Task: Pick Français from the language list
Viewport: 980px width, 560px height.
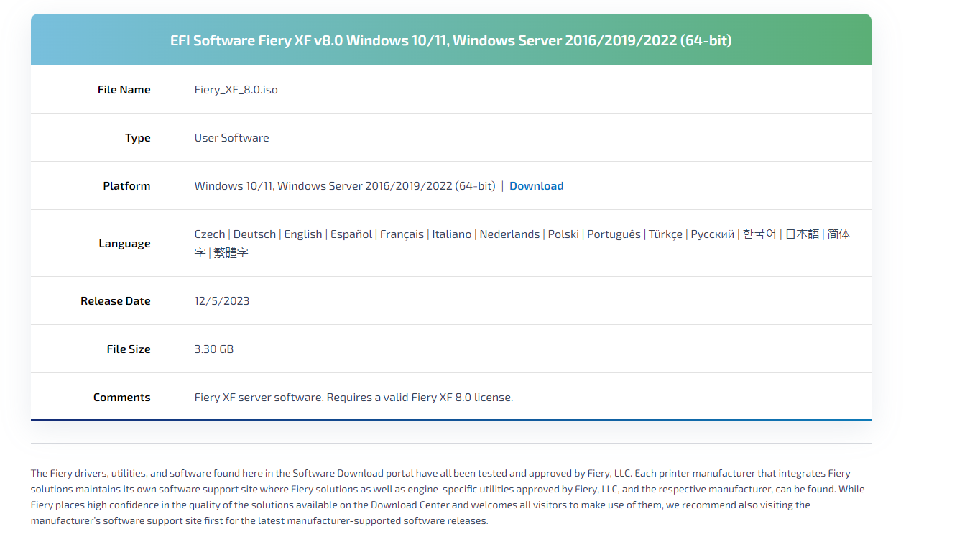Action: point(402,234)
